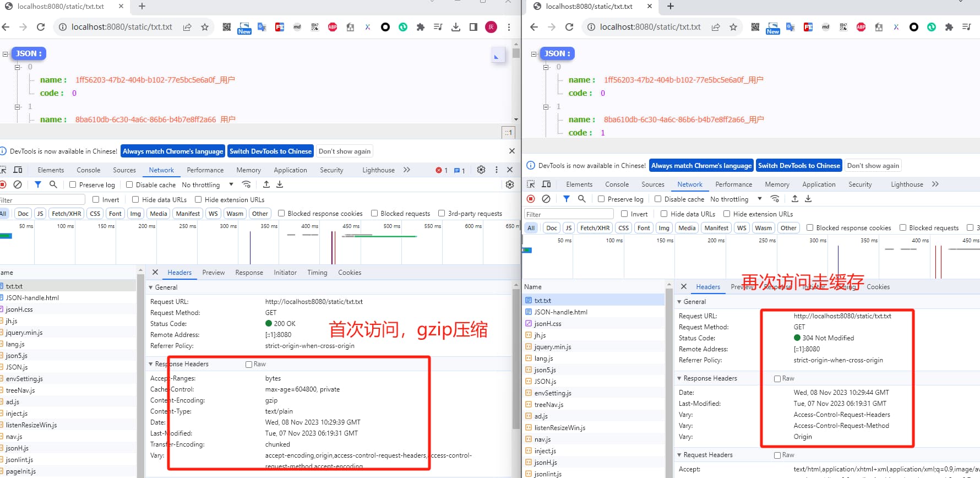Click the download icon in left browser toolbar
Screen dimensions: 980x478
click(455, 27)
